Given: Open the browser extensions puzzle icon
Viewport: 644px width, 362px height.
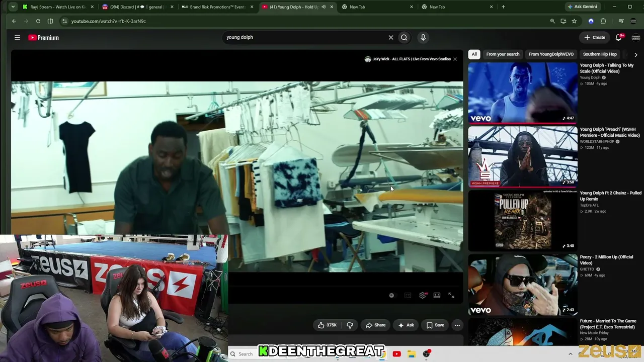Looking at the screenshot, I should [x=603, y=21].
